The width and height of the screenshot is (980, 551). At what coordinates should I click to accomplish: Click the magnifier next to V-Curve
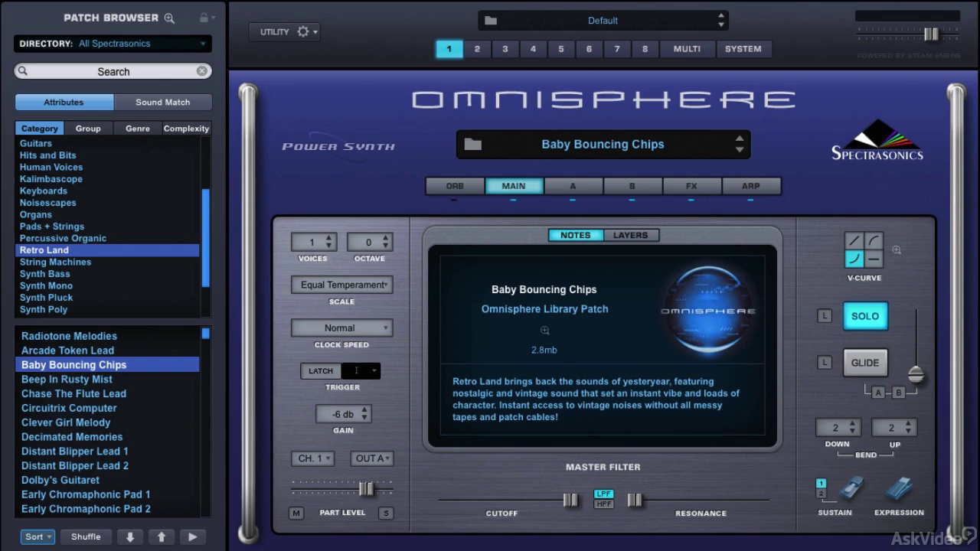pyautogui.click(x=897, y=250)
